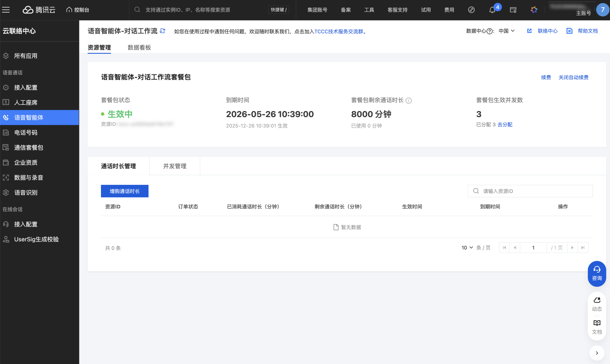Open the 文档 floating book icon
Viewport: 610px width, 364px height.
click(597, 327)
